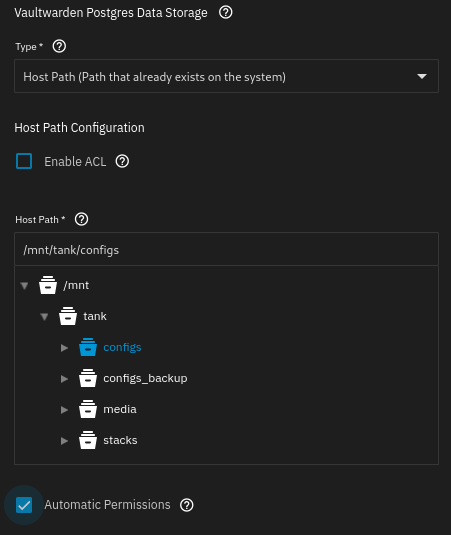Expand the configs folder arrow
The image size is (451, 535).
pos(64,348)
